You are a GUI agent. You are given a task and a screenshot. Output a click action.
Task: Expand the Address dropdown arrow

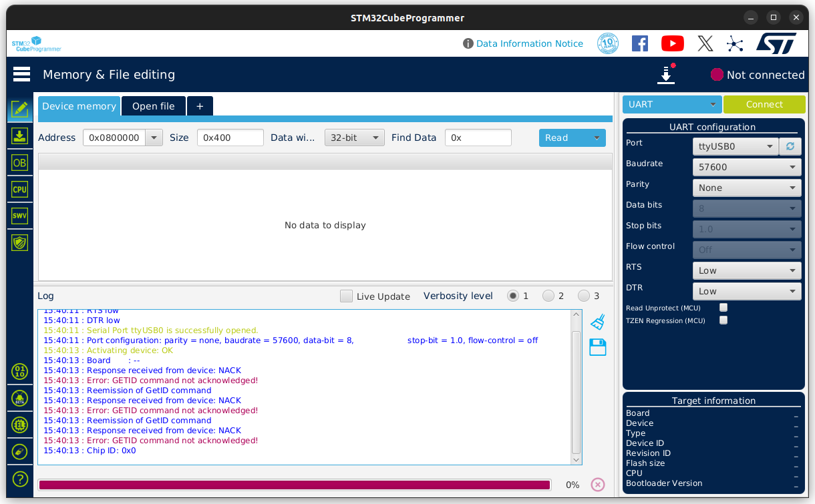[154, 138]
